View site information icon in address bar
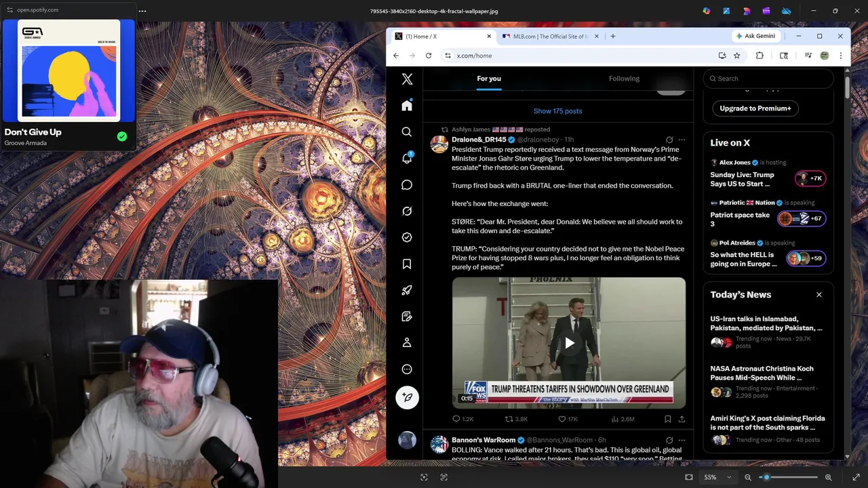Viewport: 868px width, 488px height. pos(448,56)
